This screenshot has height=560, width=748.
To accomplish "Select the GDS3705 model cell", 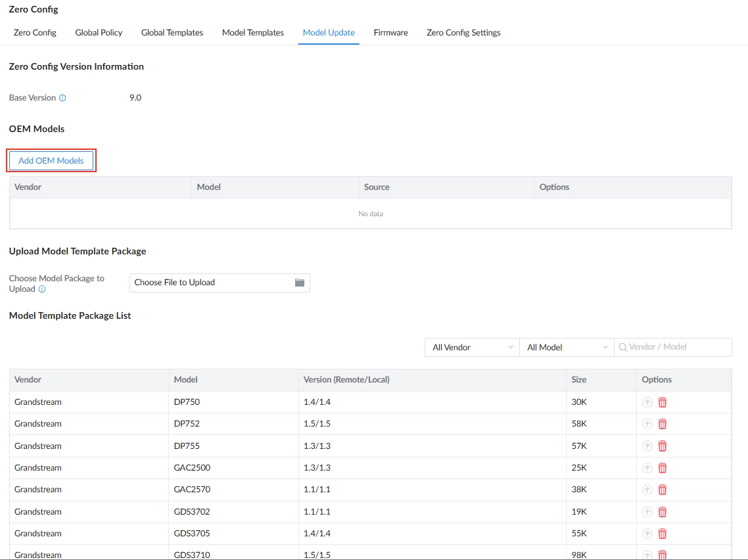I will 233,533.
